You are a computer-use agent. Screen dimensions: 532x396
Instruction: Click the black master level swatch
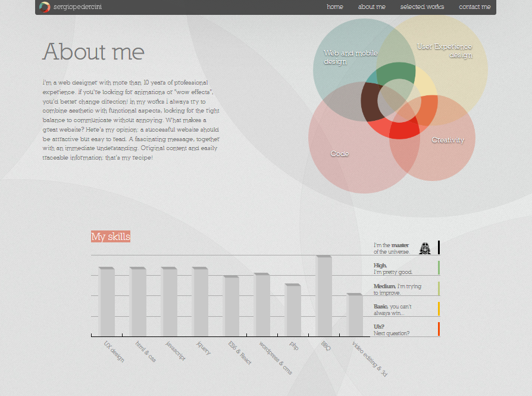[x=439, y=247]
